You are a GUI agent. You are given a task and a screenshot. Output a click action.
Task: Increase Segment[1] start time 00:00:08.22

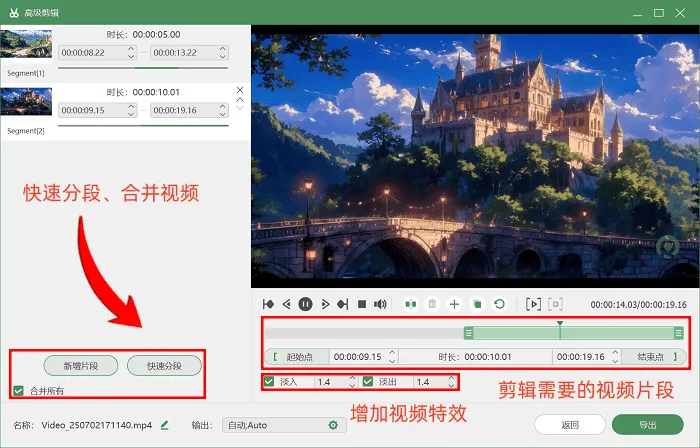pos(131,49)
